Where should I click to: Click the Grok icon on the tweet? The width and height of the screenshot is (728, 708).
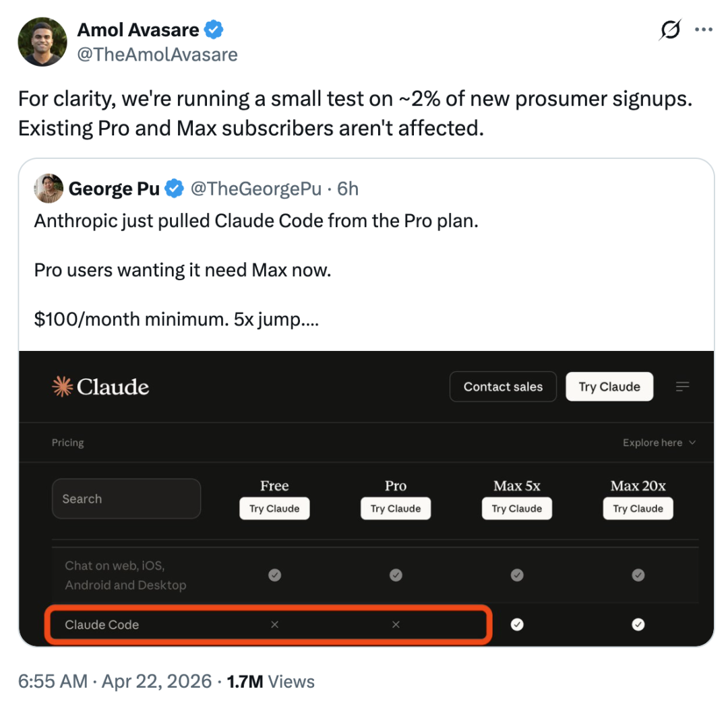pos(670,30)
